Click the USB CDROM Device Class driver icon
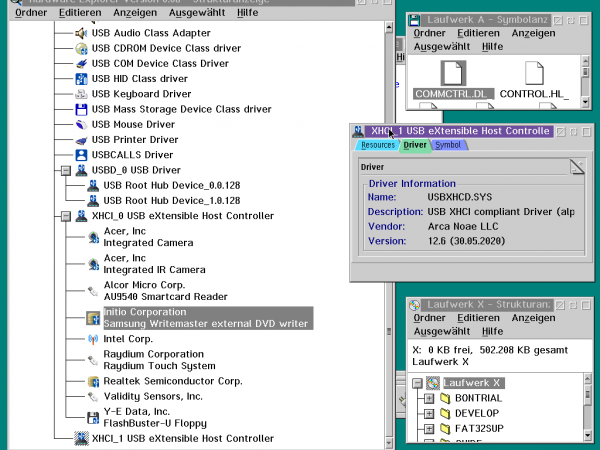The image size is (600, 450). [x=81, y=48]
